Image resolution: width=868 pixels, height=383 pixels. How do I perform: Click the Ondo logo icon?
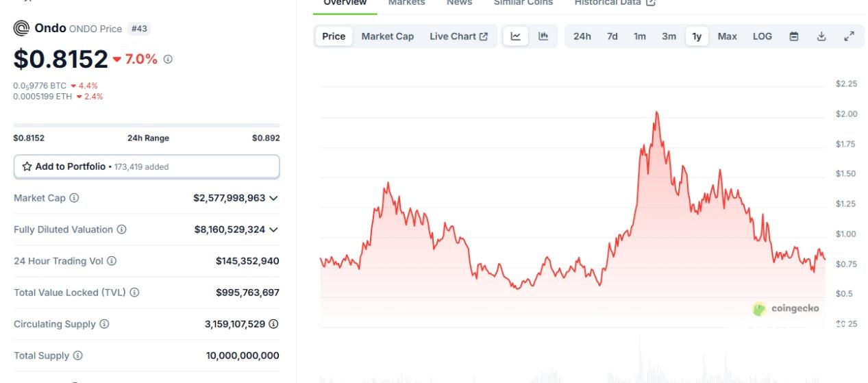[21, 29]
